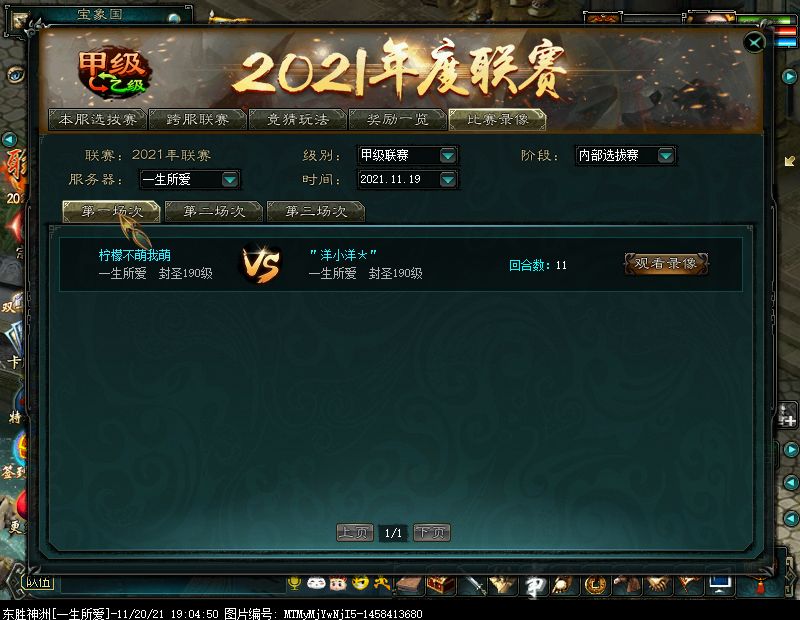Open the gold coin icon in bottom bar
This screenshot has width=800, height=620.
(x=595, y=585)
